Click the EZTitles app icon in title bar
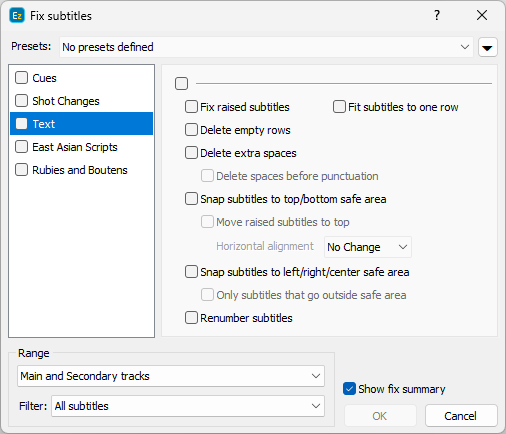 point(17,16)
